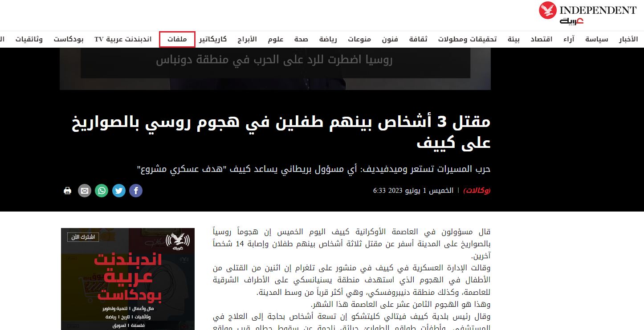Navigate to كاريكاتير section

coord(213,39)
